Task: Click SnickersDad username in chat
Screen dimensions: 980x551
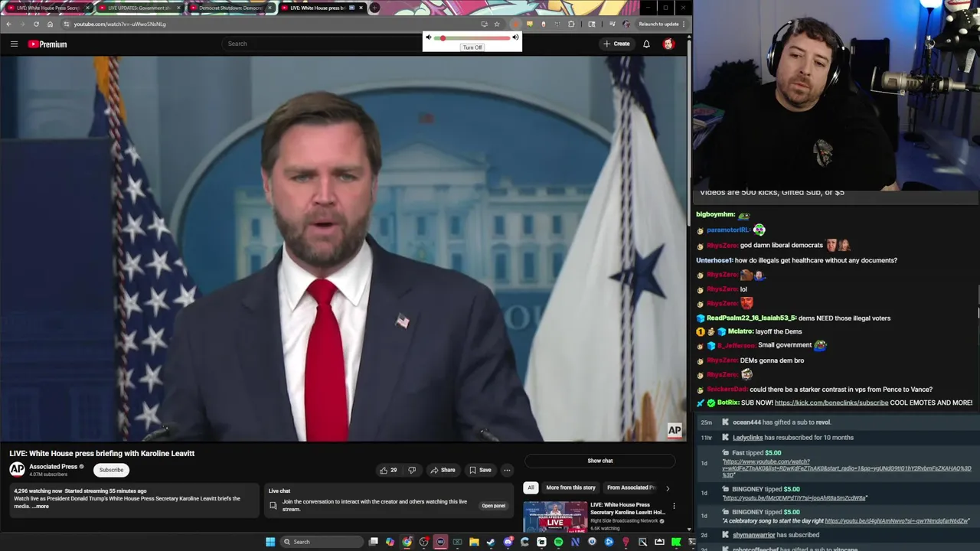Action: pos(727,390)
